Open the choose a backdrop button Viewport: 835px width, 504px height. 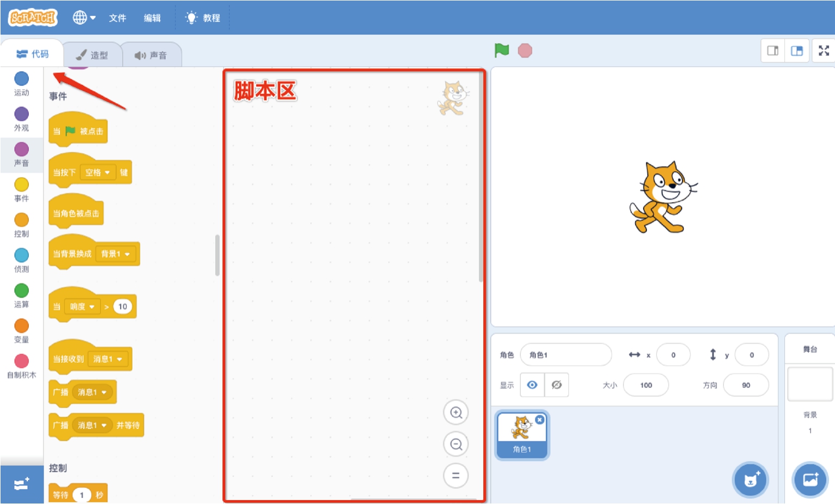click(810, 480)
